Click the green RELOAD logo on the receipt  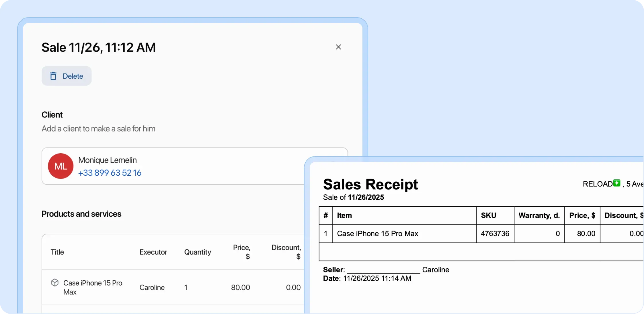616,183
